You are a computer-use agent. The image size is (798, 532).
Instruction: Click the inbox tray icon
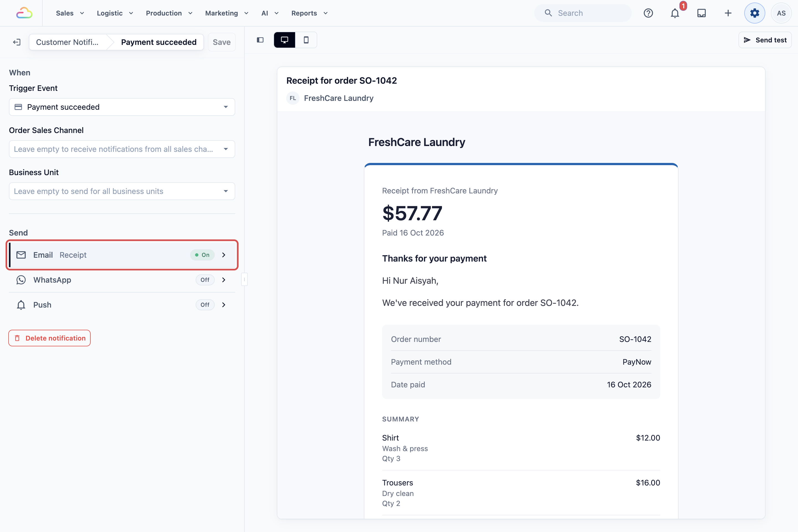701,13
